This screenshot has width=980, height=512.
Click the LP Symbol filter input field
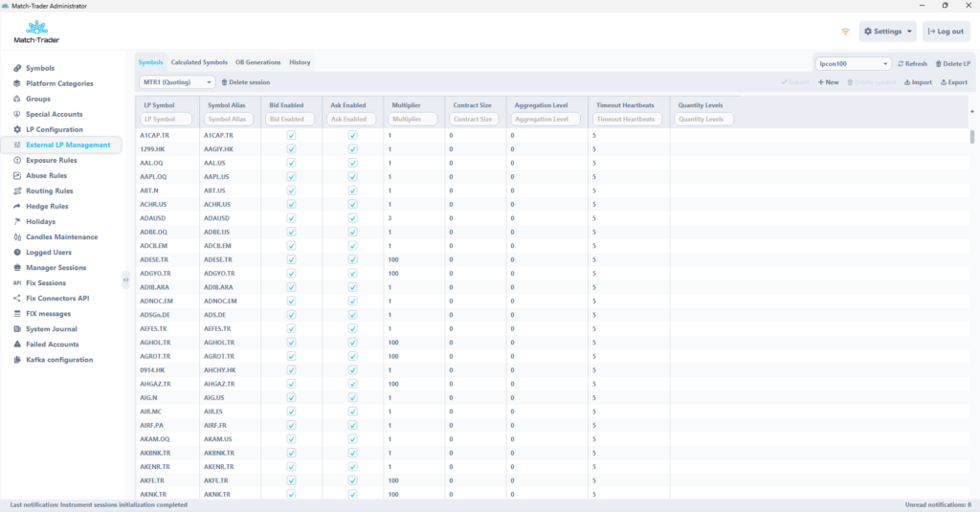(x=167, y=120)
